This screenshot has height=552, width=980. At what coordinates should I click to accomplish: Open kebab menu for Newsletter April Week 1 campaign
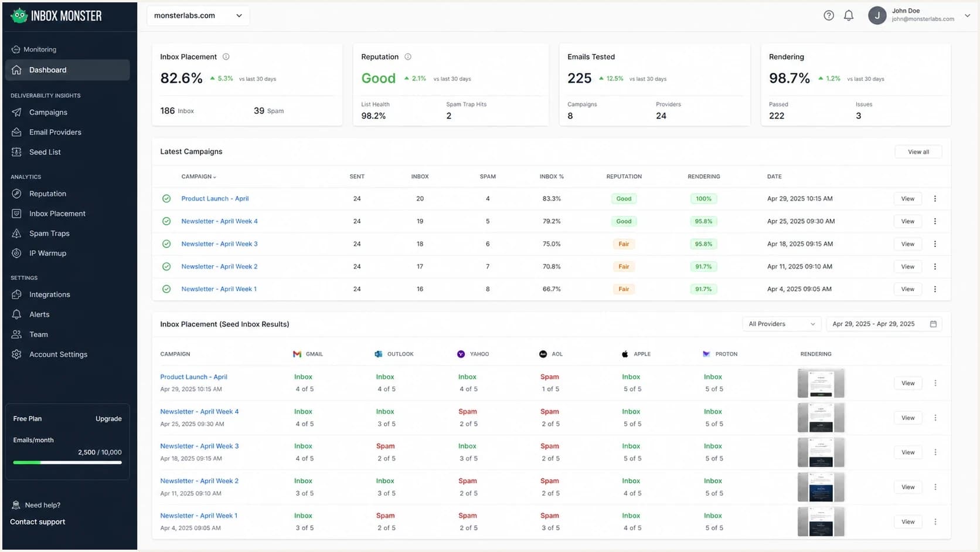pyautogui.click(x=935, y=289)
